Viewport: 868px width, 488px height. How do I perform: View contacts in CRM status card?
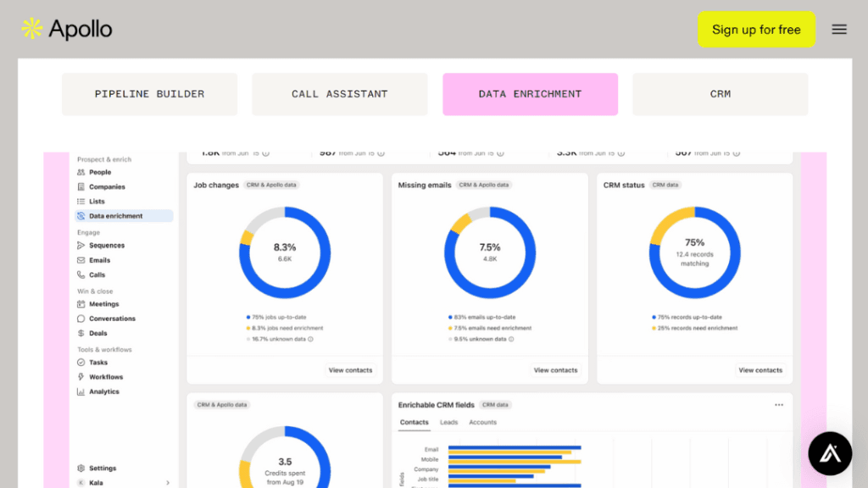(760, 370)
